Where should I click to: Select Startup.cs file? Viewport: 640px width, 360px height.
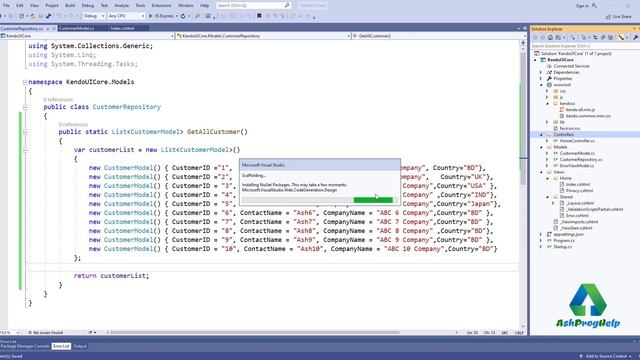pos(562,247)
